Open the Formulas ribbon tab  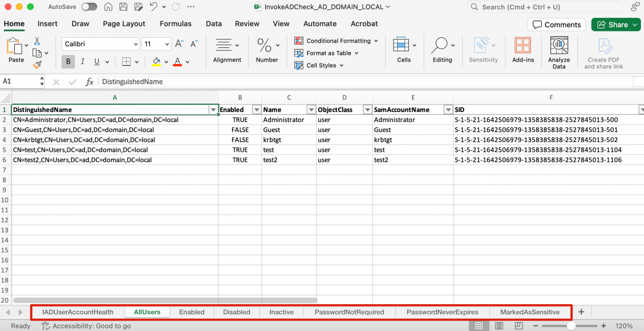[176, 24]
